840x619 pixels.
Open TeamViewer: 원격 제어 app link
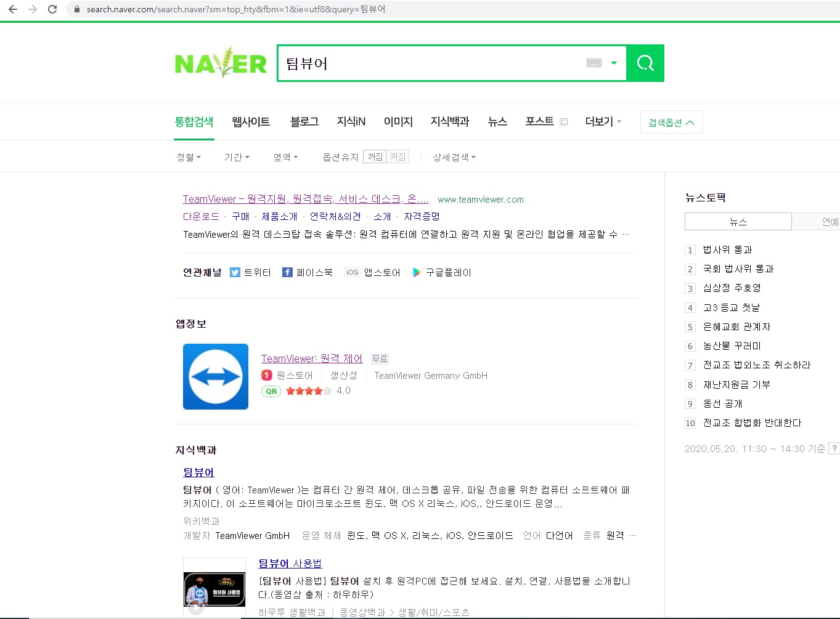coord(312,358)
